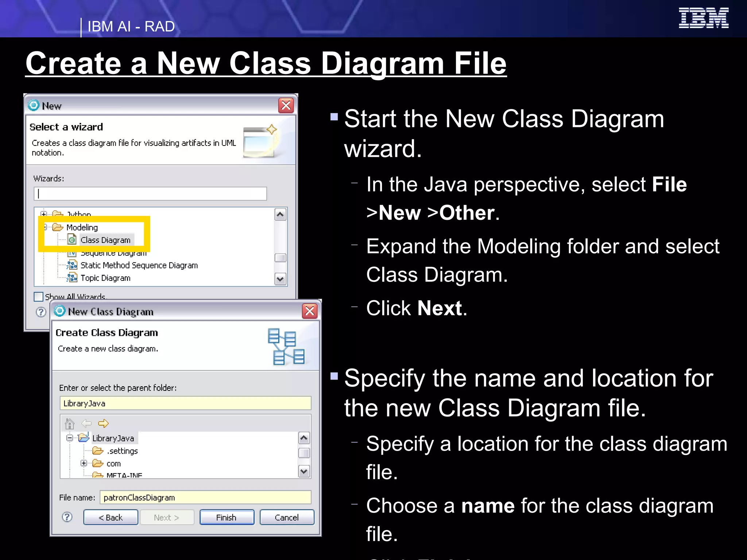The width and height of the screenshot is (747, 560).
Task: Click the Modeling folder icon
Action: tap(58, 227)
